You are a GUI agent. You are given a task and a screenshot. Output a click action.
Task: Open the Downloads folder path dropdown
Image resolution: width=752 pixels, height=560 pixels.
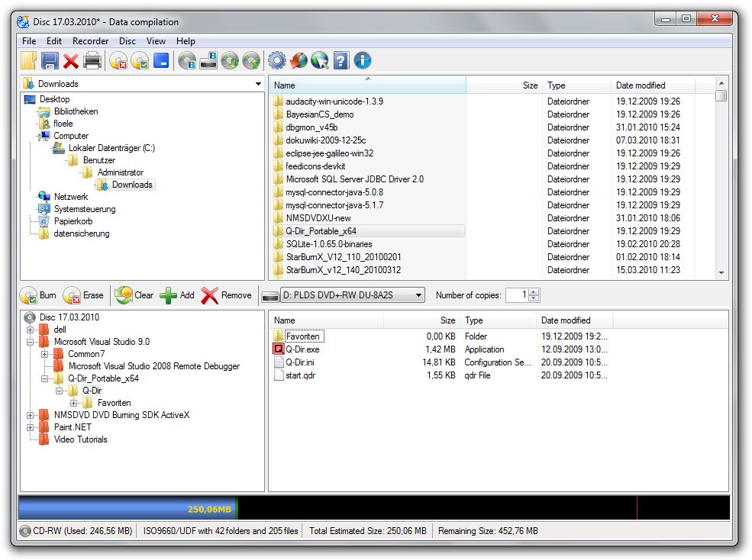point(258,84)
